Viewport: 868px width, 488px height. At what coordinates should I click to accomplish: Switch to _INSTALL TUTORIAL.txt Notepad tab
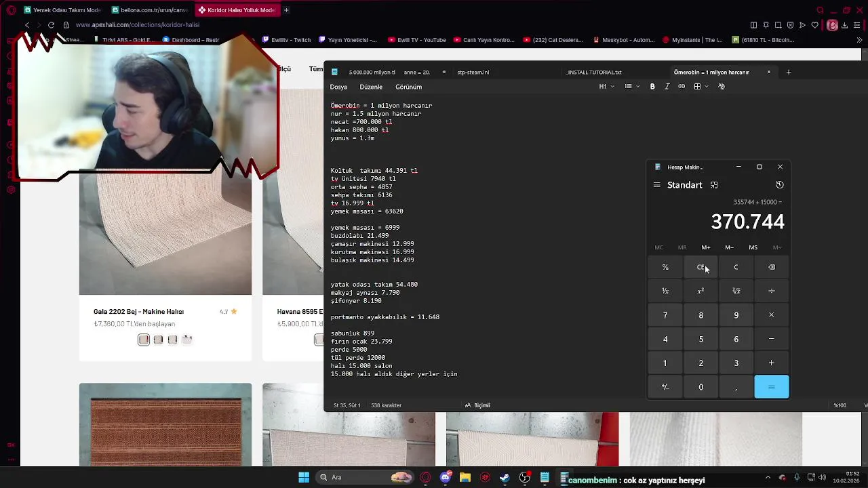point(594,72)
